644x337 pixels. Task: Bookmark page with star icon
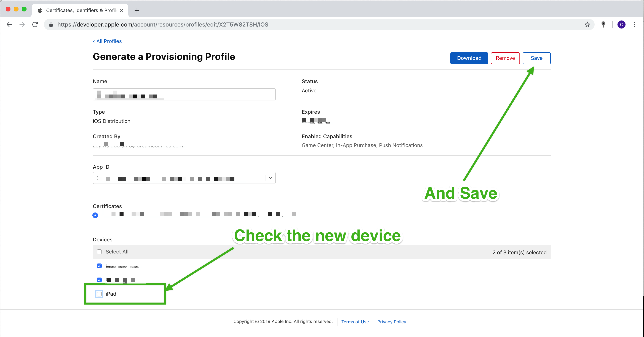(x=587, y=25)
